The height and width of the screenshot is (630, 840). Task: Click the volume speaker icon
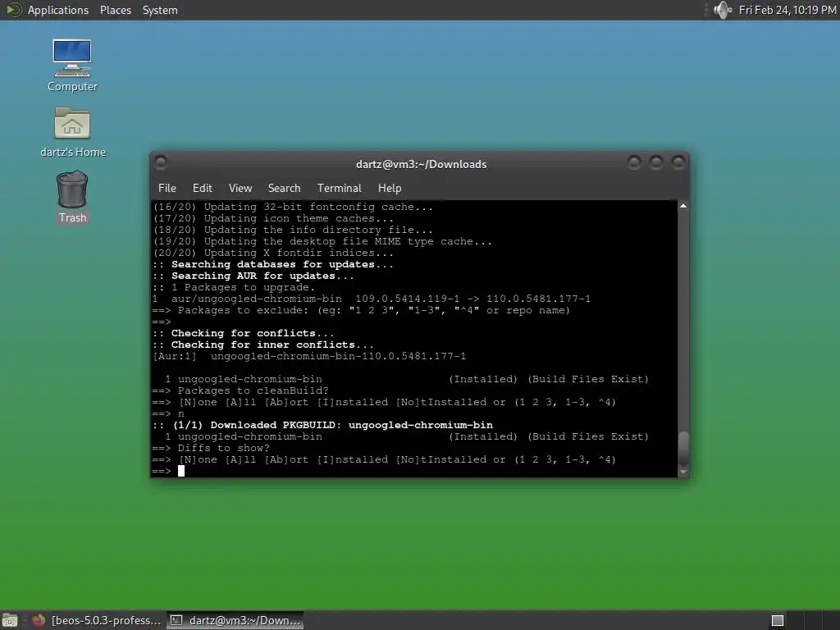(723, 10)
